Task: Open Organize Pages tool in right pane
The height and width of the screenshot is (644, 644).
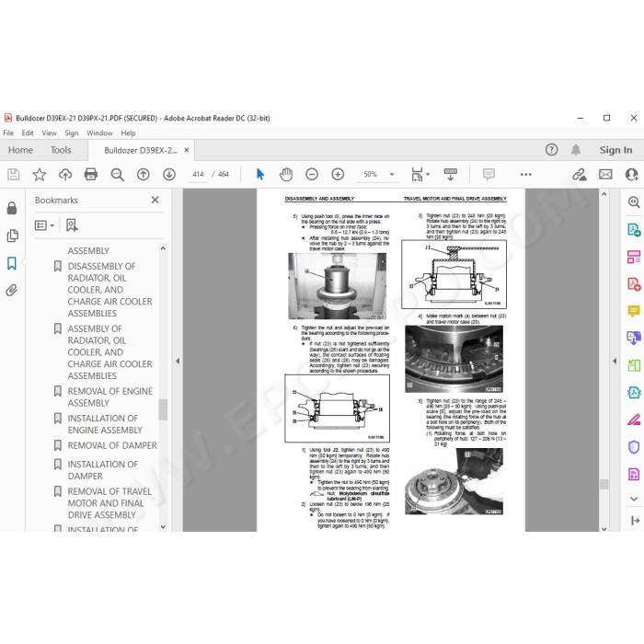Action: click(634, 257)
